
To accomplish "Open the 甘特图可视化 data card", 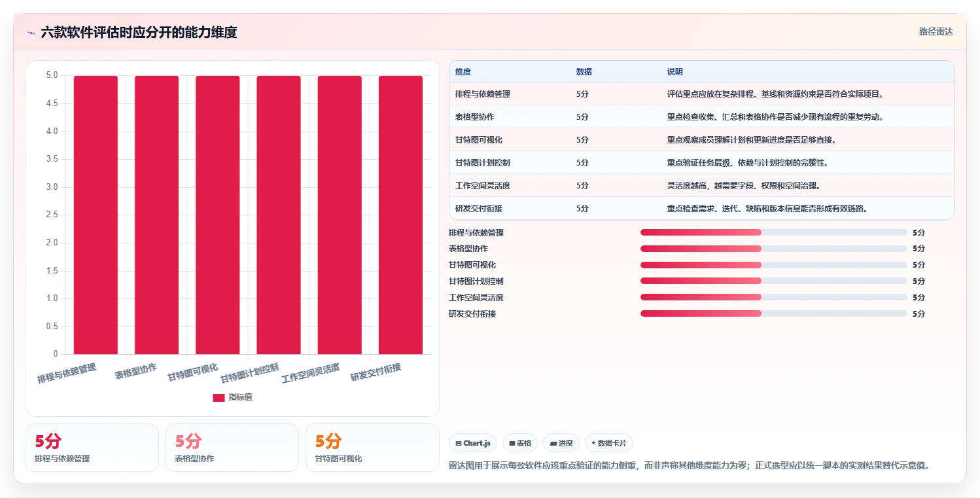I will [x=372, y=448].
